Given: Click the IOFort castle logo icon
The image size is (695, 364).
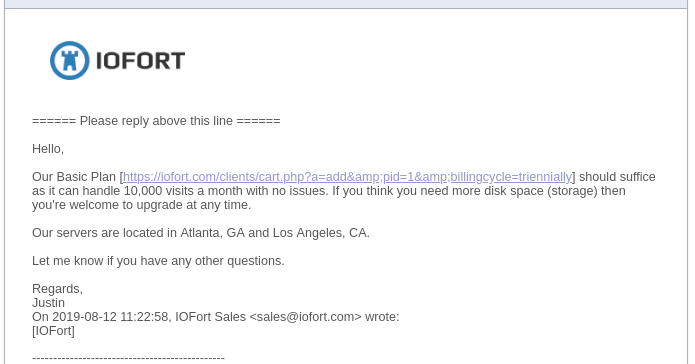Looking at the screenshot, I should click(70, 60).
